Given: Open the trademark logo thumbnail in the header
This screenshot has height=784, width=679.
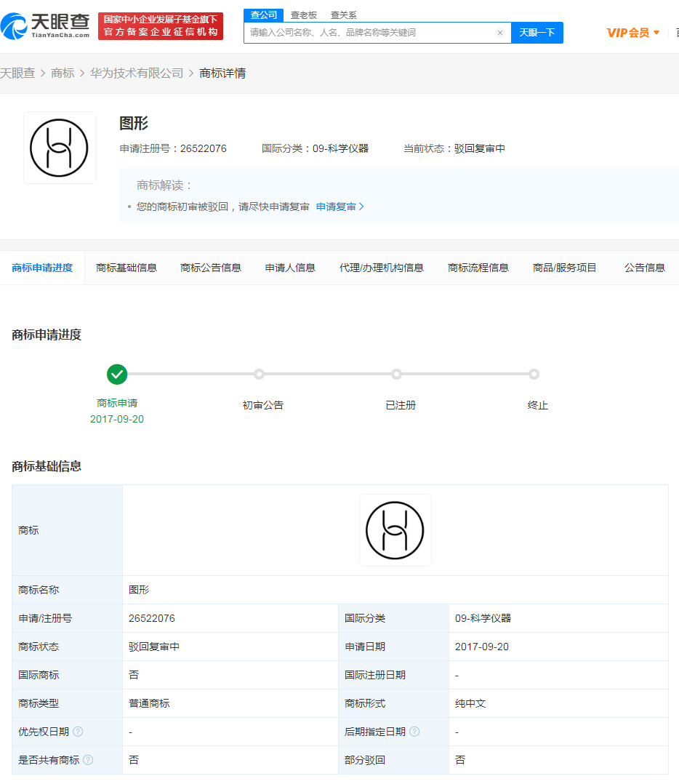Looking at the screenshot, I should 60,148.
